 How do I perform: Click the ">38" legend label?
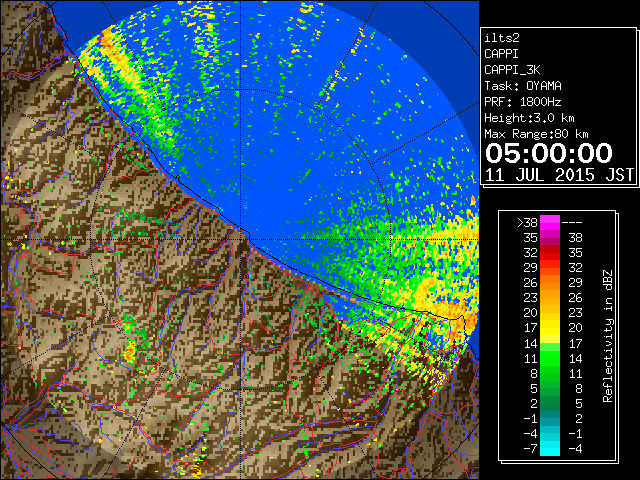[x=527, y=223]
